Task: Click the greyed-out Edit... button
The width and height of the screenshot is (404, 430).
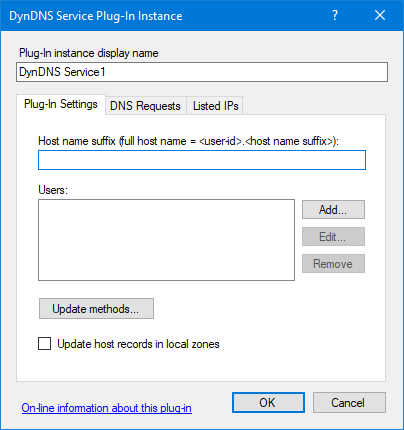Action: click(333, 237)
